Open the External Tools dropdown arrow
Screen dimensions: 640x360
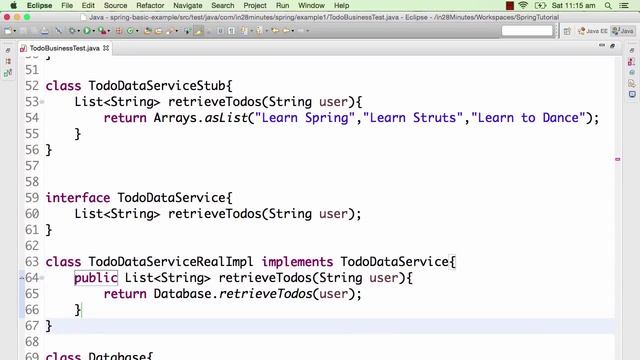click(x=109, y=31)
